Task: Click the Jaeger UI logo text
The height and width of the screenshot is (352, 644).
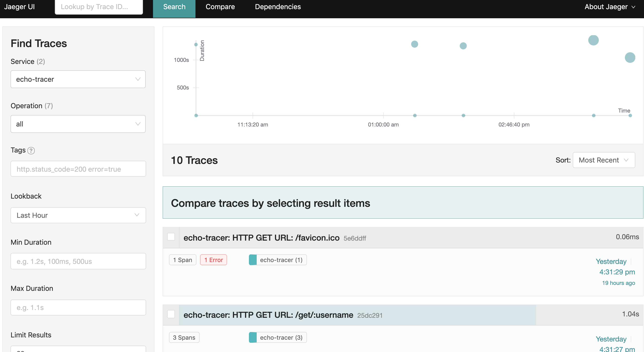Action: [x=19, y=7]
